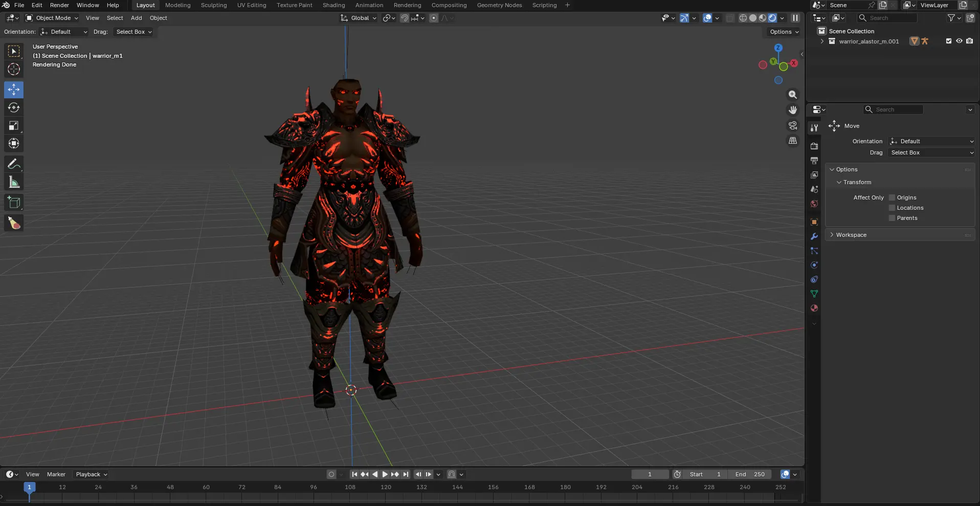Select the Annotate tool
Screen dimensions: 980x506
(14, 164)
